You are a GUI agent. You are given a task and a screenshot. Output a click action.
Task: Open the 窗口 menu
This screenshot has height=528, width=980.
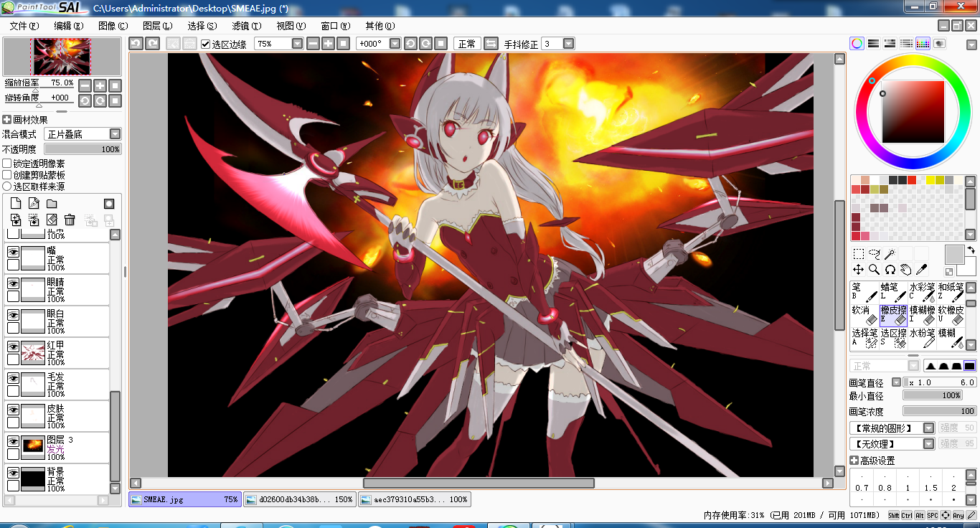[x=335, y=26]
